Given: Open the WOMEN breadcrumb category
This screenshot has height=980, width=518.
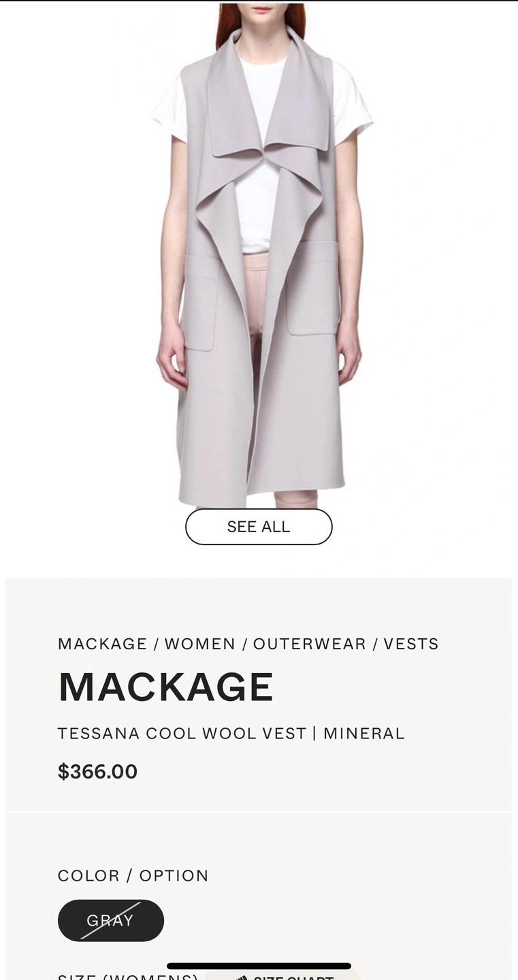Looking at the screenshot, I should (x=200, y=644).
